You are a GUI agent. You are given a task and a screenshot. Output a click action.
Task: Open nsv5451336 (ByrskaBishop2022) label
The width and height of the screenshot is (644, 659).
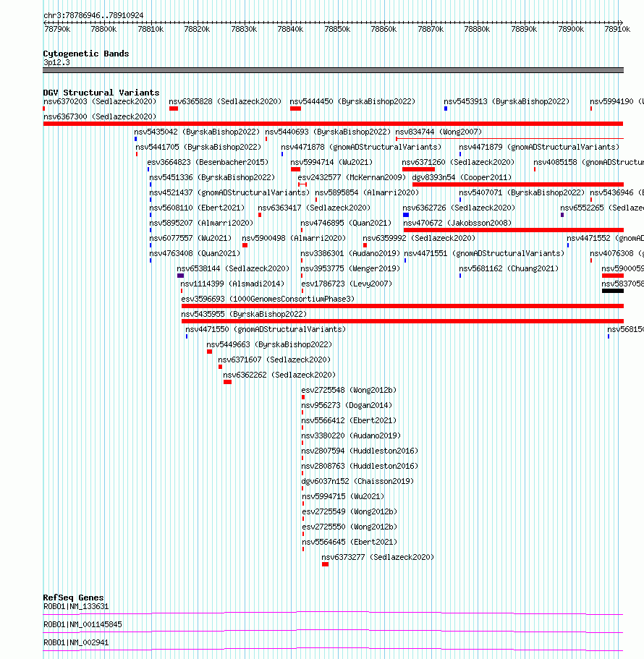coord(212,177)
